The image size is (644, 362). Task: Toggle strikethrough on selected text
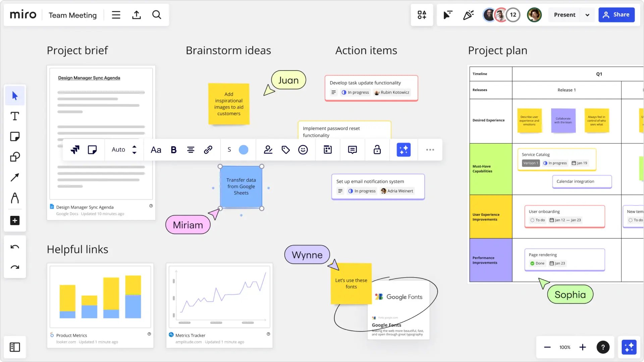pos(229,150)
